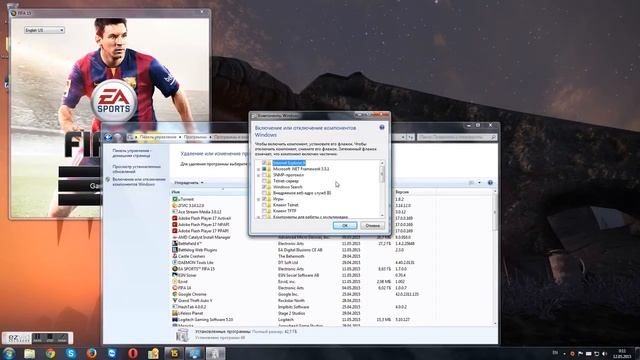Viewport: 640px width, 360px height.
Task: Click the EN language indicator in tray
Action: point(555,353)
